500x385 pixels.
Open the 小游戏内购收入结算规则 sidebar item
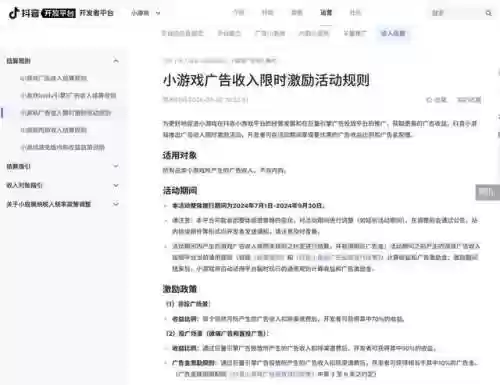pos(54,130)
